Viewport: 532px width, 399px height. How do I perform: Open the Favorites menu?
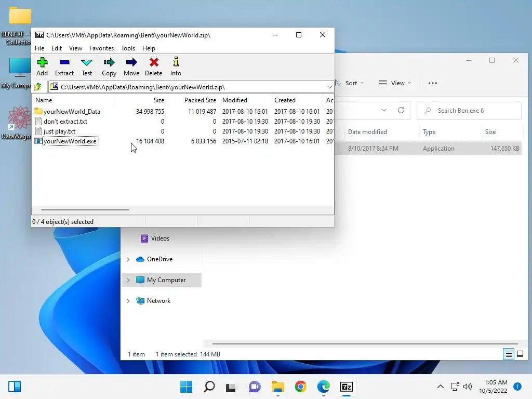click(x=101, y=48)
